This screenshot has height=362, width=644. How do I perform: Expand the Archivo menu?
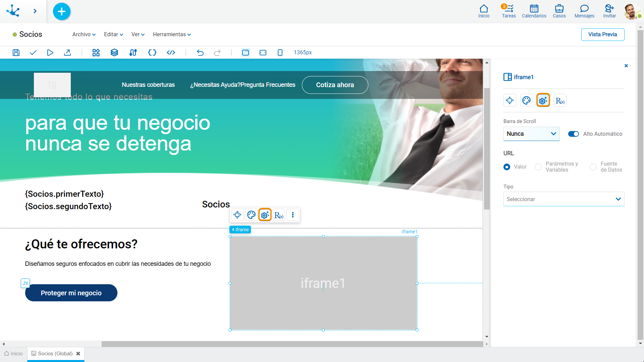click(x=84, y=35)
